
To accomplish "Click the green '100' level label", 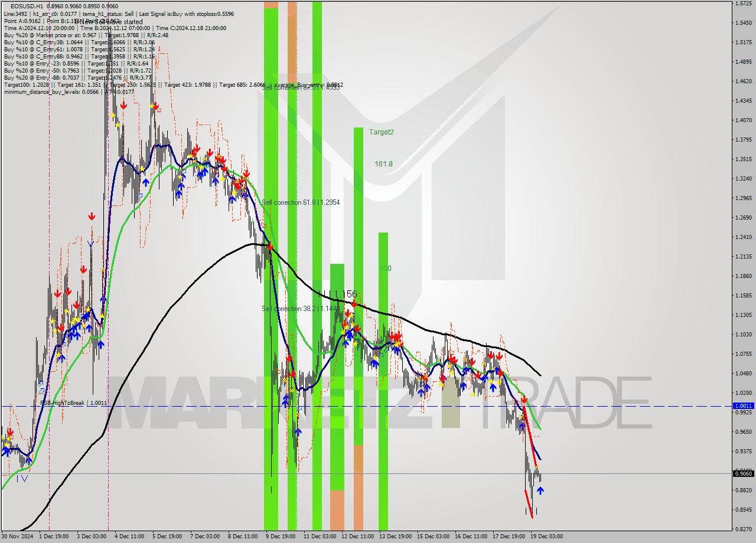I will pyautogui.click(x=385, y=268).
